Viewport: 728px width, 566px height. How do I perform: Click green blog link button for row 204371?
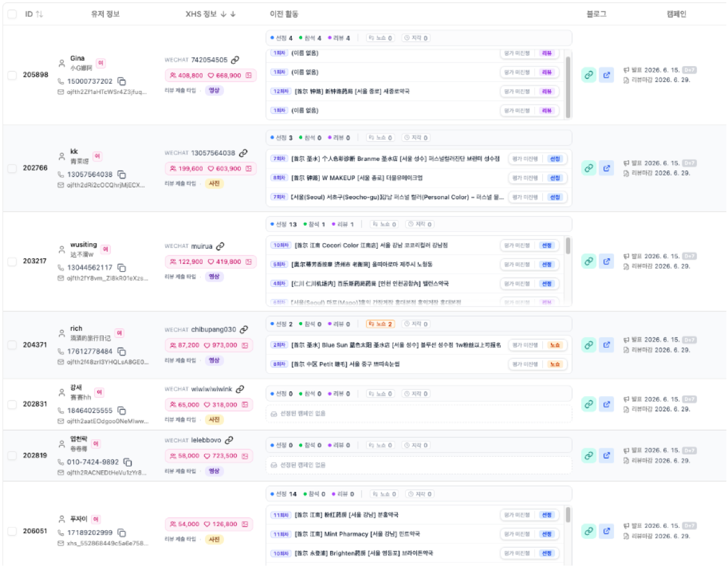[588, 345]
